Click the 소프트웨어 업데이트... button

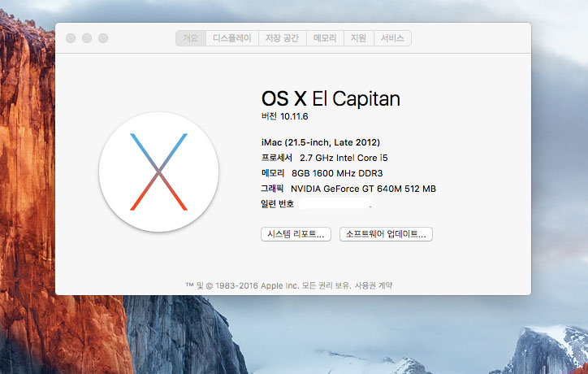point(386,234)
